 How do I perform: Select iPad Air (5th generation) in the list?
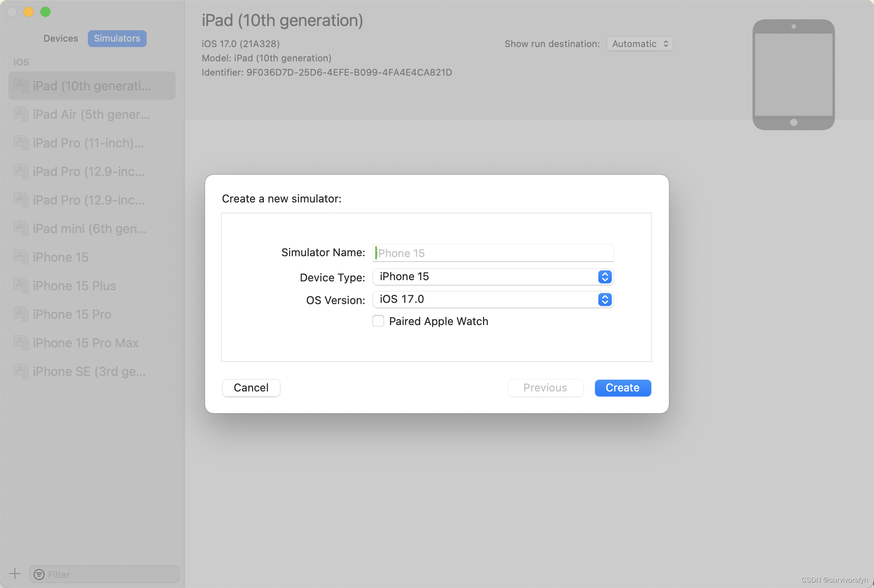click(x=92, y=114)
